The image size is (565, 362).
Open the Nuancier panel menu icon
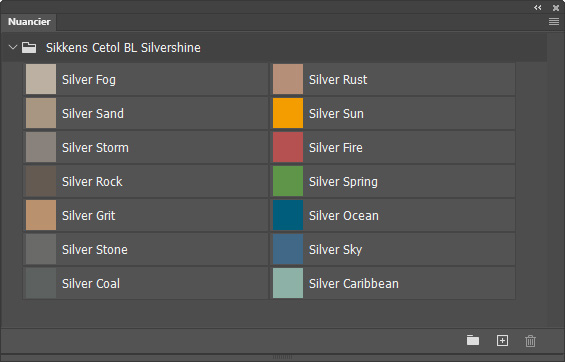click(554, 22)
